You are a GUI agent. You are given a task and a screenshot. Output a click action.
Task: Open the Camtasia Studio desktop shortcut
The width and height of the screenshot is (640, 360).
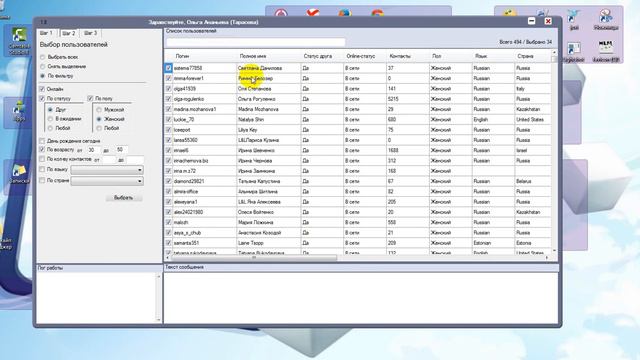coord(19,40)
